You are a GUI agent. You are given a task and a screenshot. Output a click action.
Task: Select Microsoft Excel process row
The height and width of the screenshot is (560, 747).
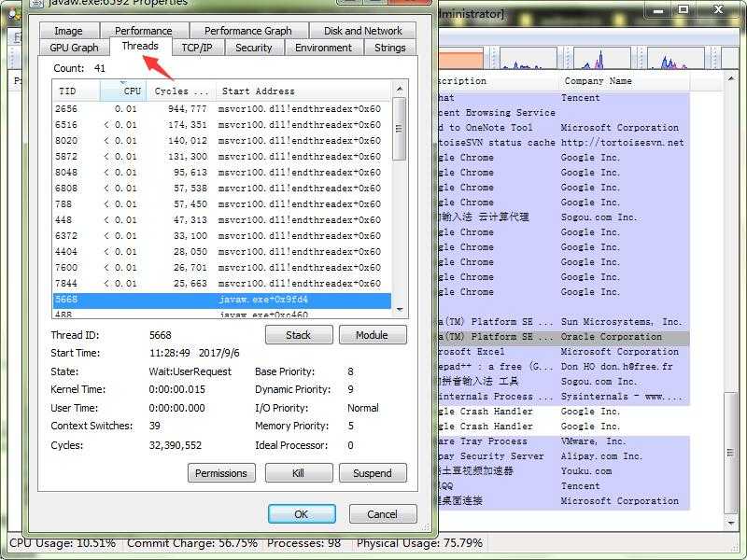pyautogui.click(x=564, y=352)
